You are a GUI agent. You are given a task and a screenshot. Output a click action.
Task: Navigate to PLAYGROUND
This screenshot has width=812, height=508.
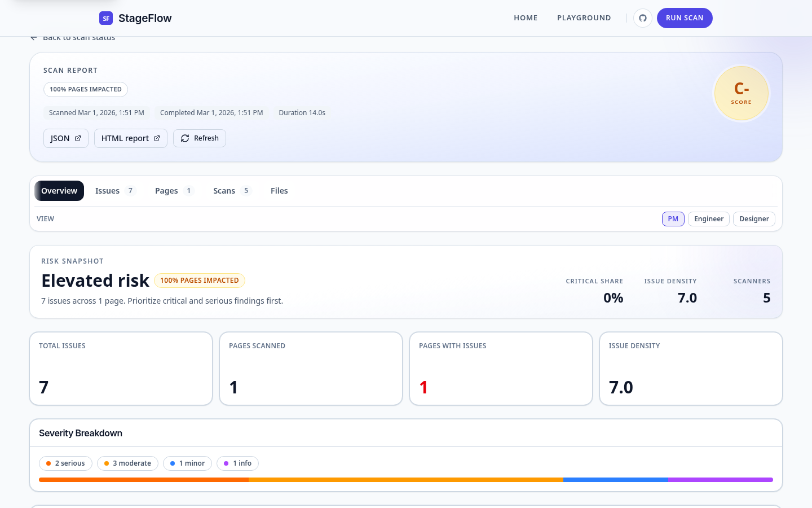pos(584,17)
